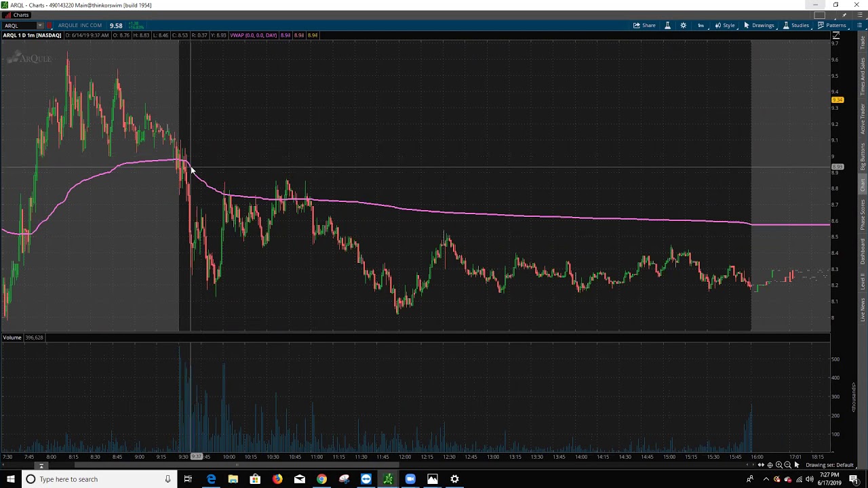
Task: Open the Trade sidebar tab
Action: (863, 43)
